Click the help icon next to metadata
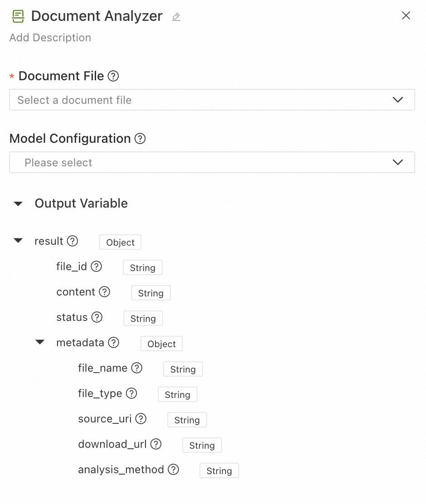Image resolution: width=426 pixels, height=504 pixels. (114, 343)
